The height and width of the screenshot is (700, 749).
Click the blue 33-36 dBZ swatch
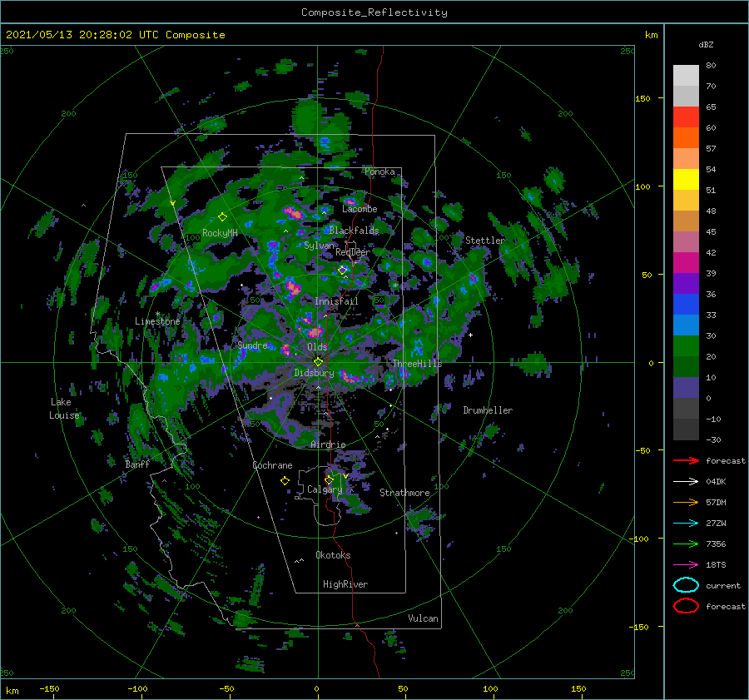[x=686, y=305]
